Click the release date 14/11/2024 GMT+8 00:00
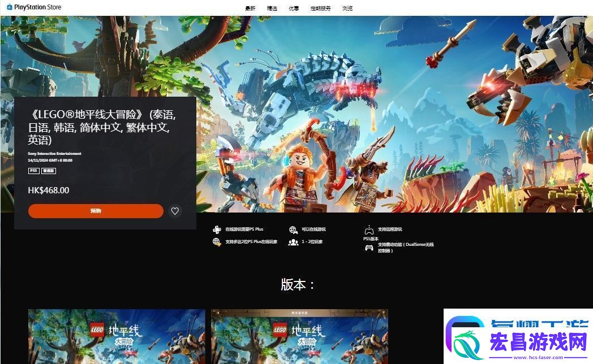The image size is (593, 364). click(x=50, y=160)
